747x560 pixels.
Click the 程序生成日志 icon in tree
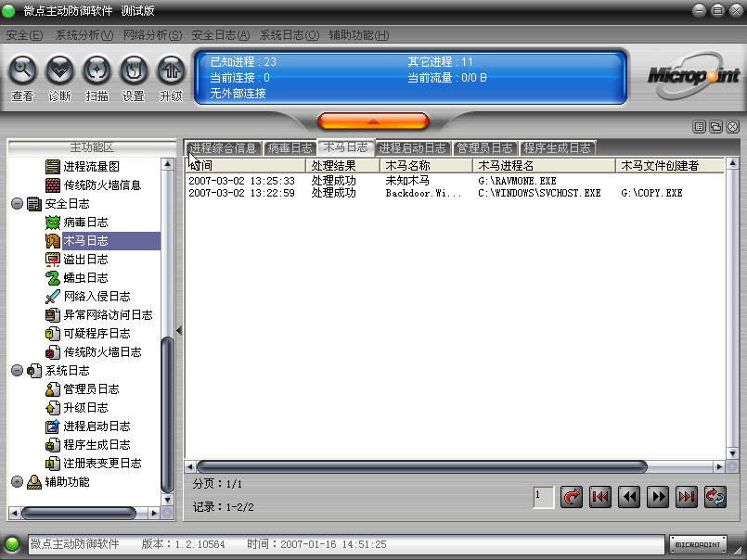tap(52, 445)
